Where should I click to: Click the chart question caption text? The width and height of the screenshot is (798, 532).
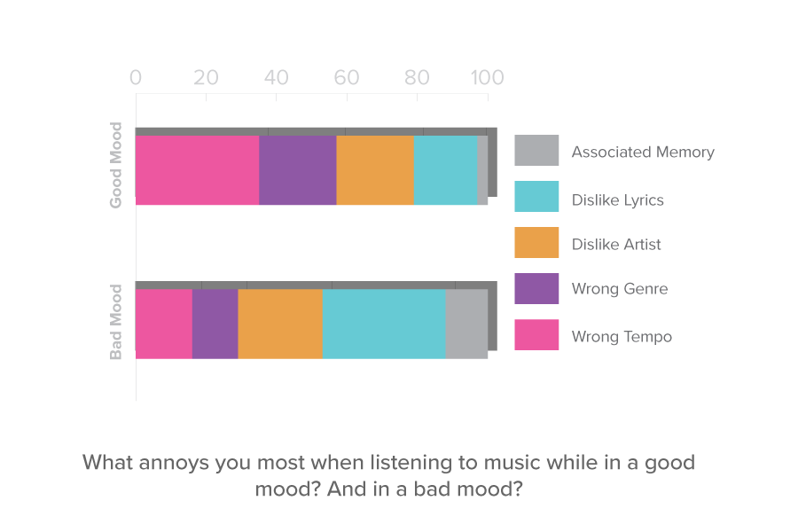coord(388,475)
